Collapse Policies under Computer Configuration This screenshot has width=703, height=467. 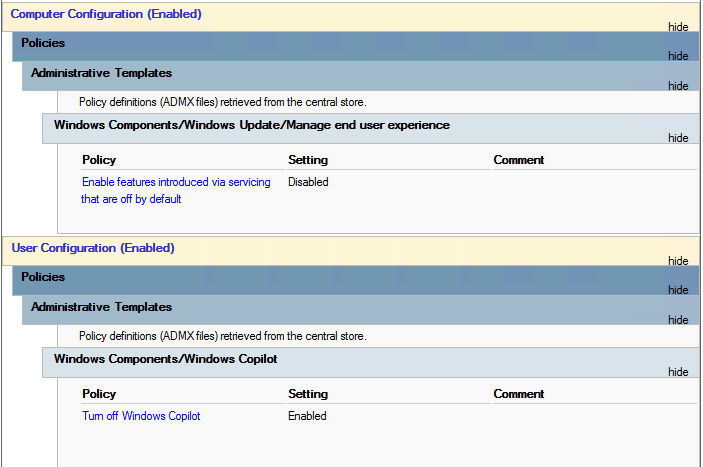tap(678, 56)
